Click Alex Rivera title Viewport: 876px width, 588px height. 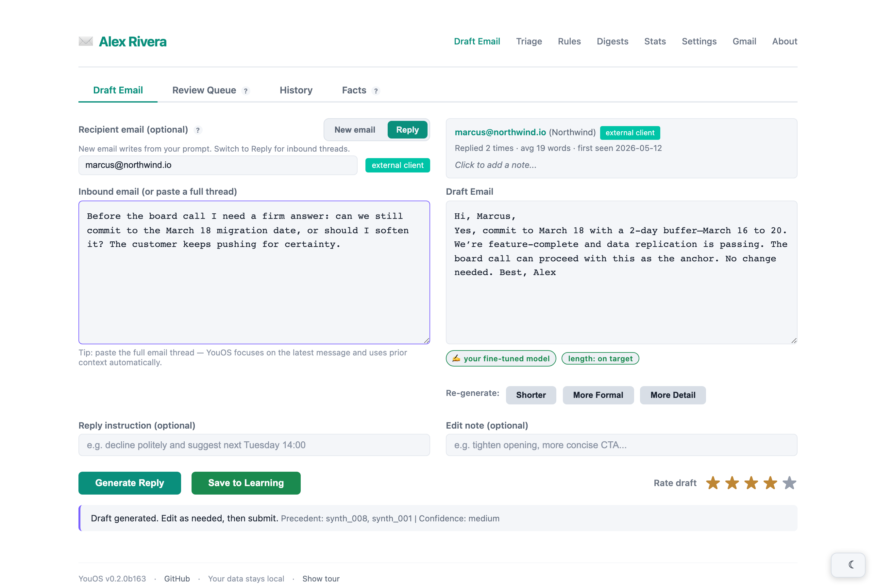click(132, 41)
